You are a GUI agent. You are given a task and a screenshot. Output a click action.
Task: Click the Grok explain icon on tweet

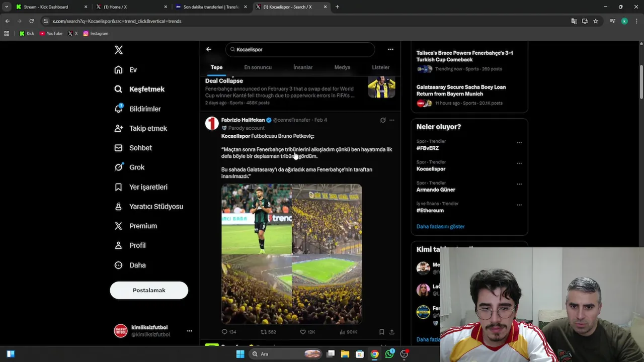click(383, 120)
